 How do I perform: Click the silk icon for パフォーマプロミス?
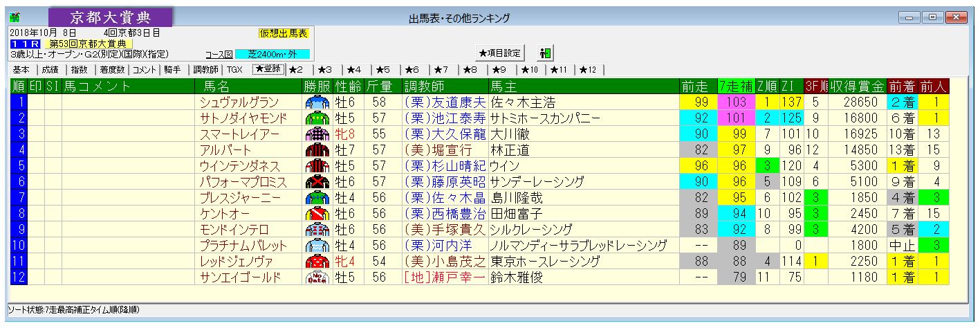tap(317, 182)
